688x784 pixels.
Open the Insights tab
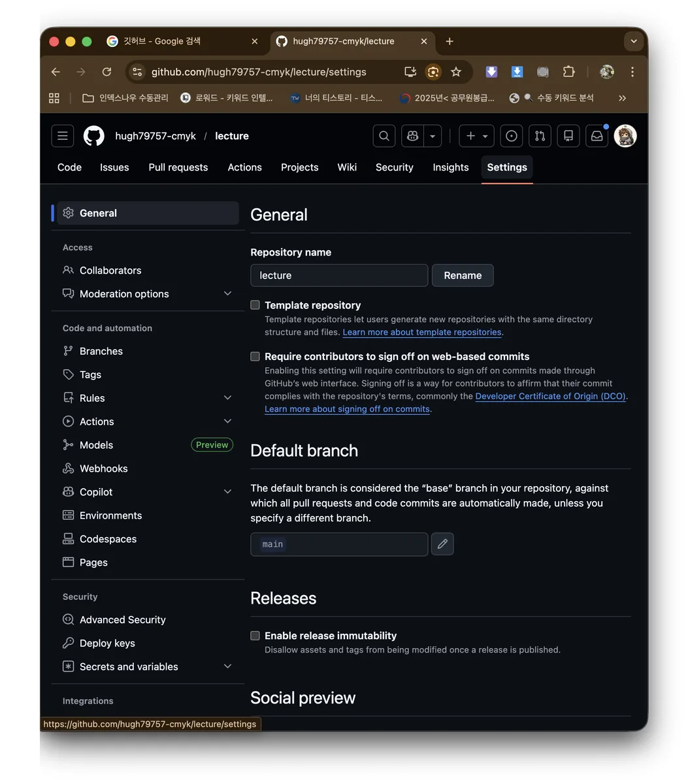451,167
